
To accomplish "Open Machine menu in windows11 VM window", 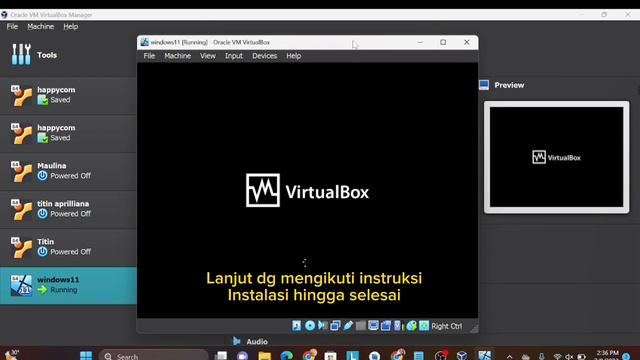I will click(178, 56).
